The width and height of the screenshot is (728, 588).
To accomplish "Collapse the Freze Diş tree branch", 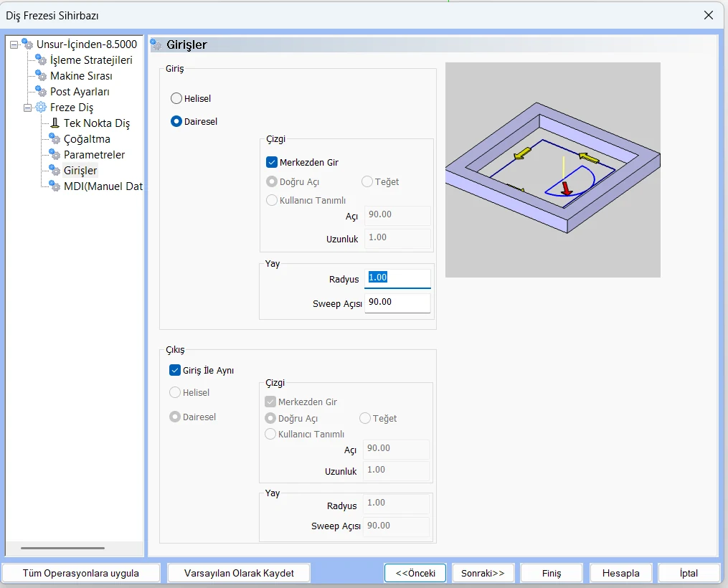I will pyautogui.click(x=28, y=108).
